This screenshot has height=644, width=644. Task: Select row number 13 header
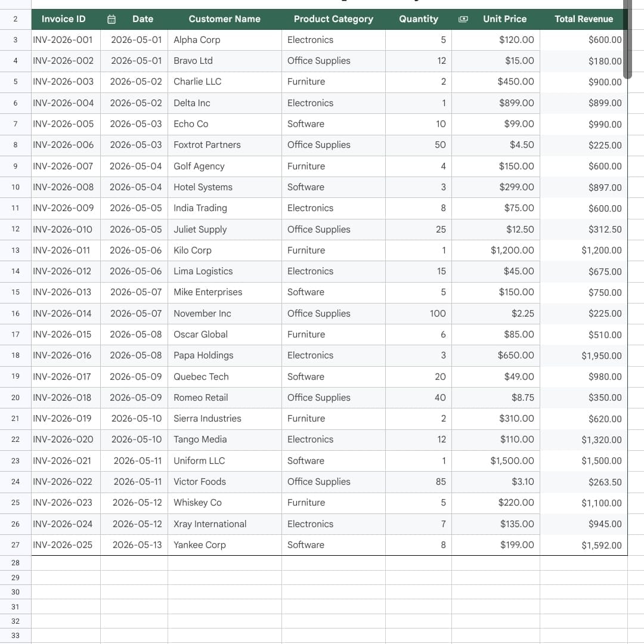(16, 250)
